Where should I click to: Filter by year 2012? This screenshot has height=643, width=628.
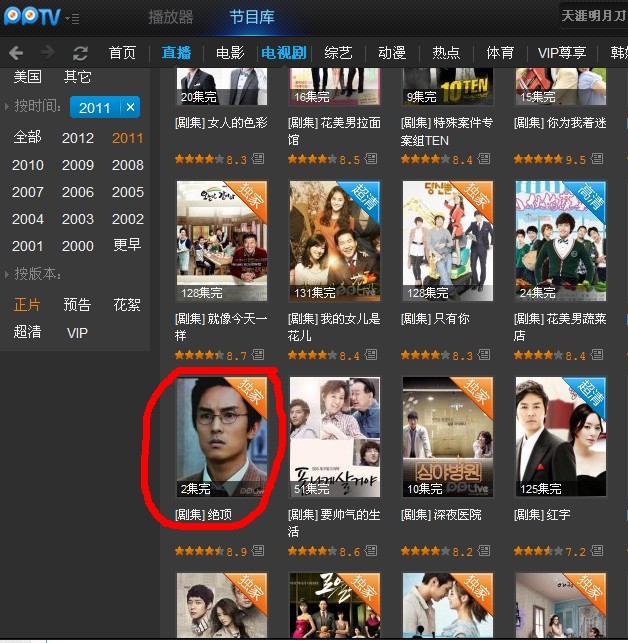(78, 138)
